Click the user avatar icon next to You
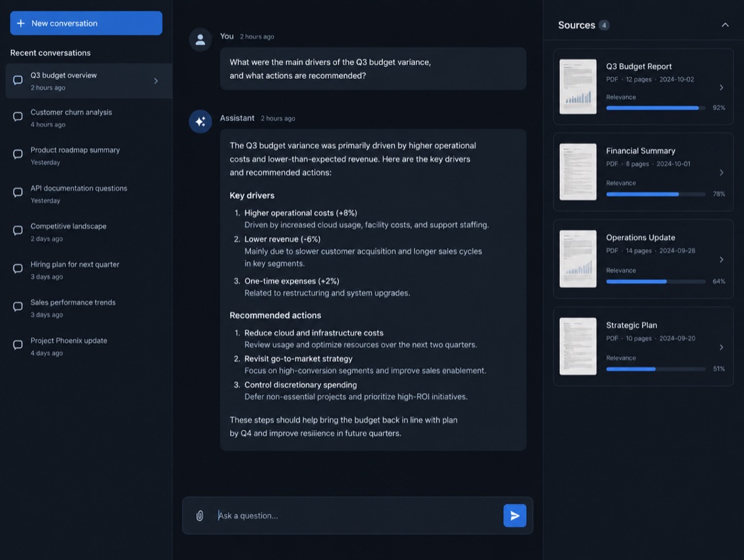Image resolution: width=744 pixels, height=560 pixels. click(200, 40)
